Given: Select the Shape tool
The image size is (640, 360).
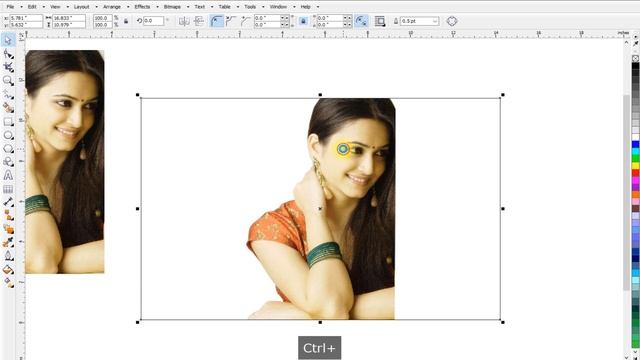Looking at the screenshot, I should (8, 54).
